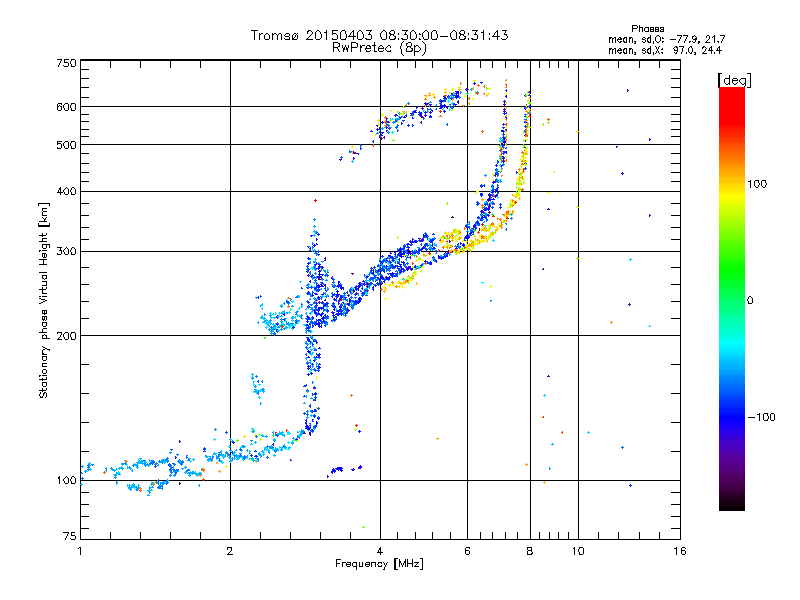Click the x-axis label '10'
The height and width of the screenshot is (600, 800).
coord(578,551)
